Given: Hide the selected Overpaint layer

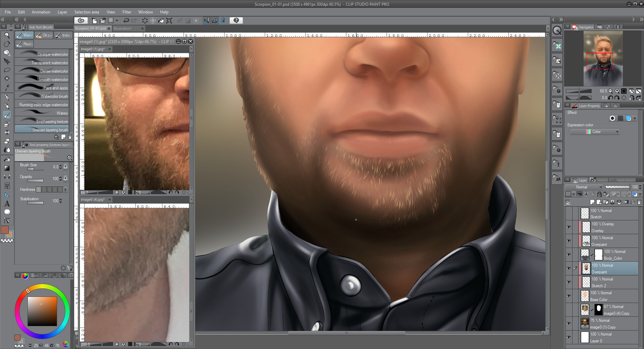Looking at the screenshot, I should click(x=568, y=268).
